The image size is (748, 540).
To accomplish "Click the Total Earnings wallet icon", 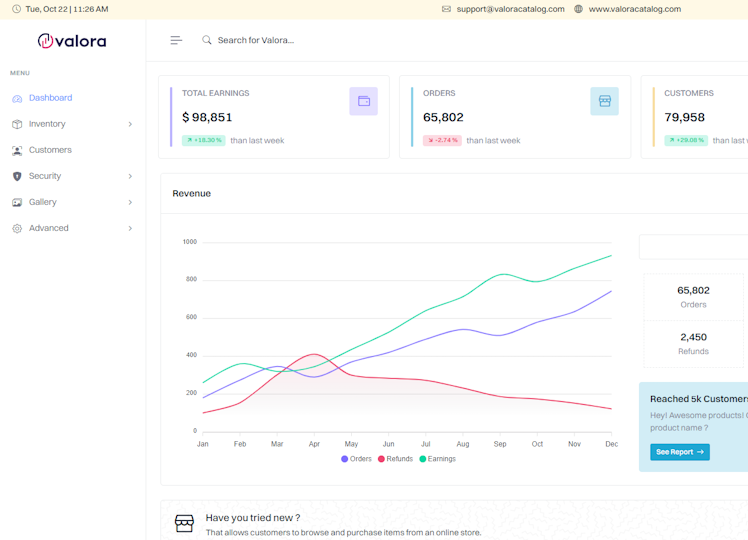I will coord(363,101).
